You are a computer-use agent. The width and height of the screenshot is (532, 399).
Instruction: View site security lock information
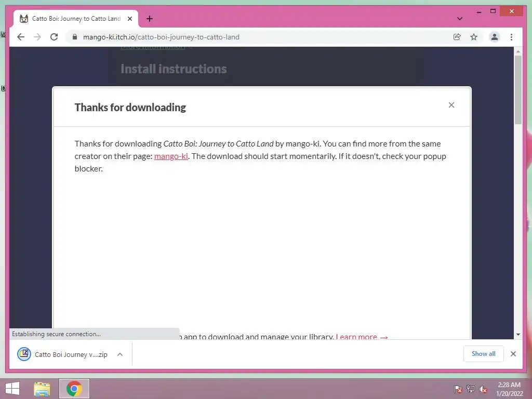(x=75, y=37)
